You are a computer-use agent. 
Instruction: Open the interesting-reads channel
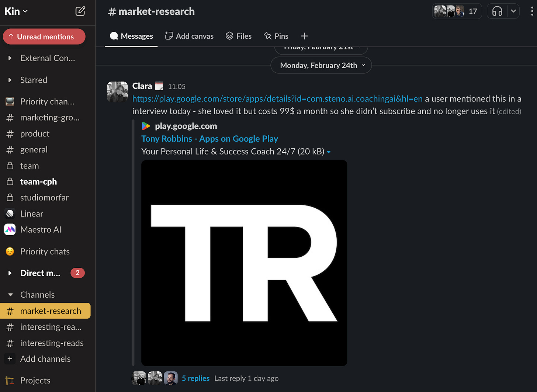coord(52,343)
